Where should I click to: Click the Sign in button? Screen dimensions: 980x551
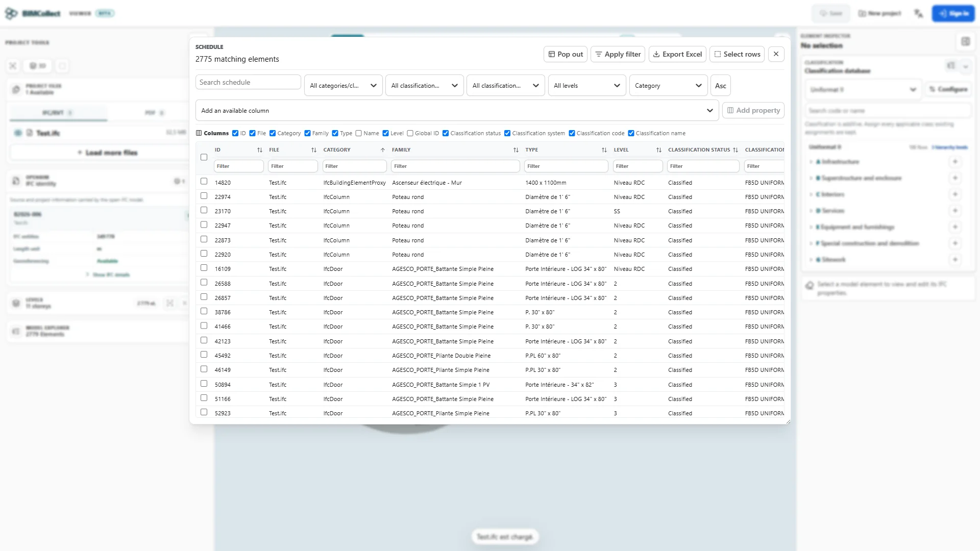pos(953,13)
